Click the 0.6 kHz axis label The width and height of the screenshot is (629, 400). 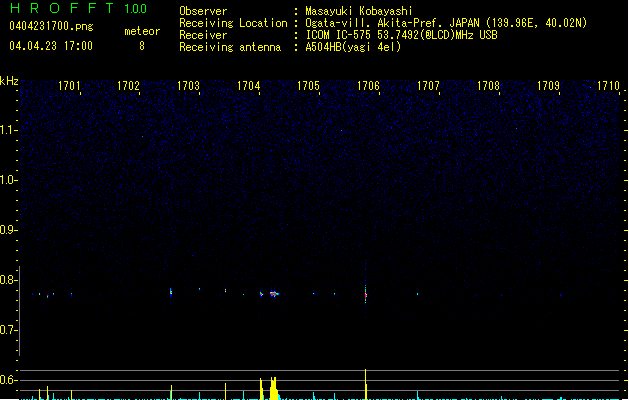8,380
